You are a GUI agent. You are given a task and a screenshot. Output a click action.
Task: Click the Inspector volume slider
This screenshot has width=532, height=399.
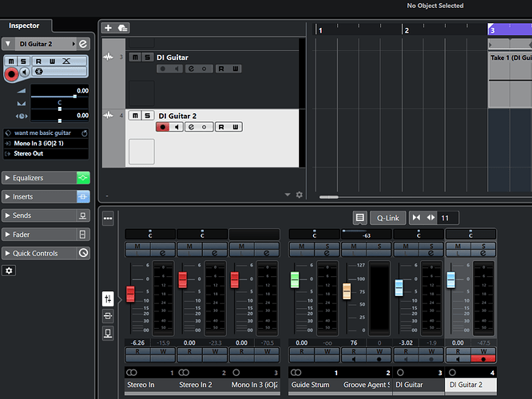pos(59,97)
